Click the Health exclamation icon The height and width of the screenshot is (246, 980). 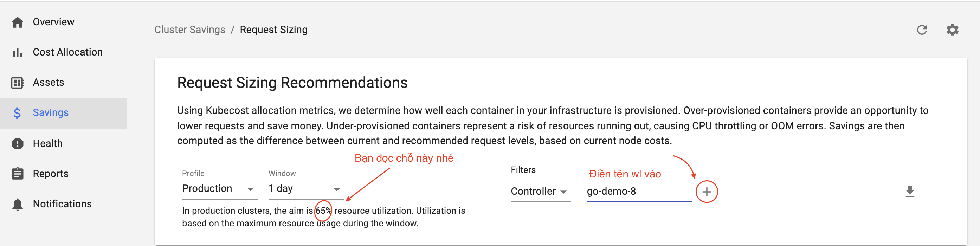(x=18, y=143)
